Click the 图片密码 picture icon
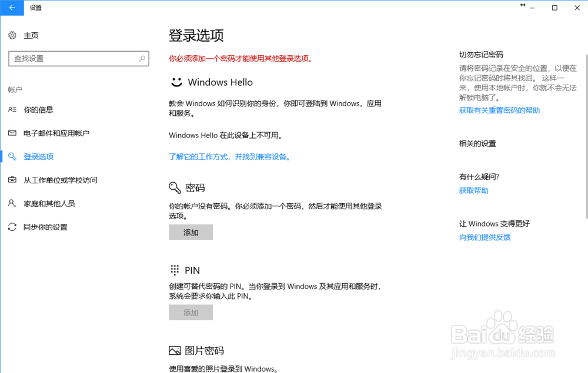This screenshot has width=588, height=373. click(x=174, y=350)
